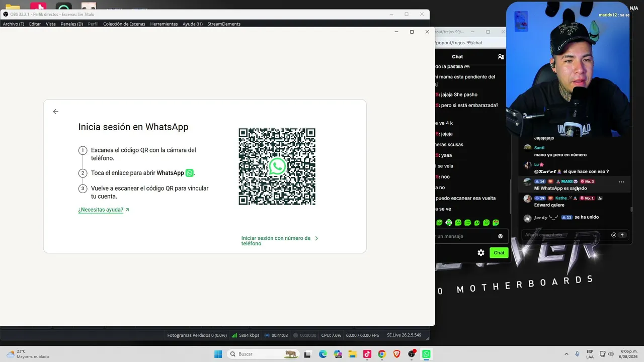Open OBS Studio from the taskbar
The width and height of the screenshot is (644, 362).
(x=412, y=354)
